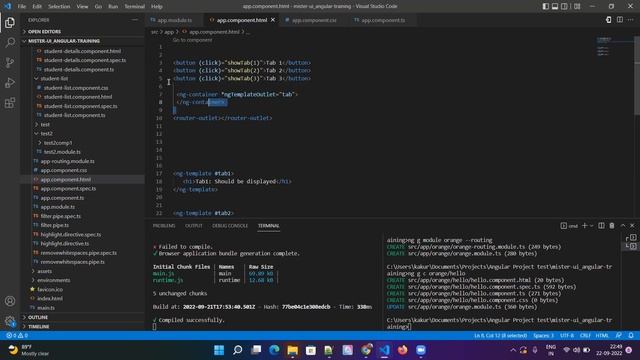Viewport: 640px width, 360px height.
Task: Open the Run and Debug view
Action: pos(10,82)
